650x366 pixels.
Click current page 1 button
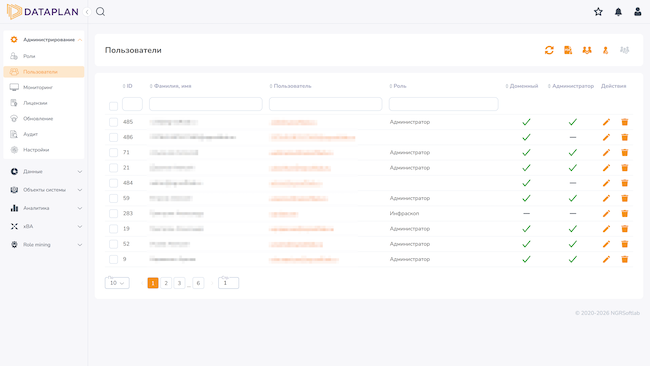(153, 283)
